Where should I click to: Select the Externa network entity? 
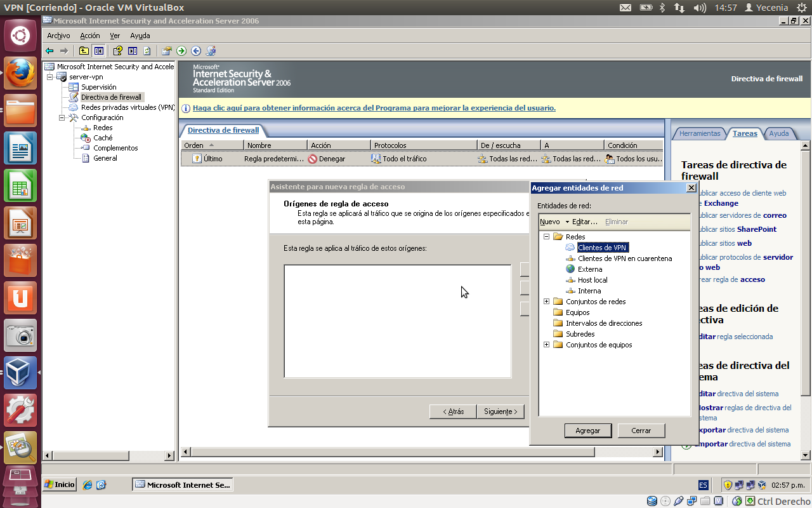click(590, 269)
